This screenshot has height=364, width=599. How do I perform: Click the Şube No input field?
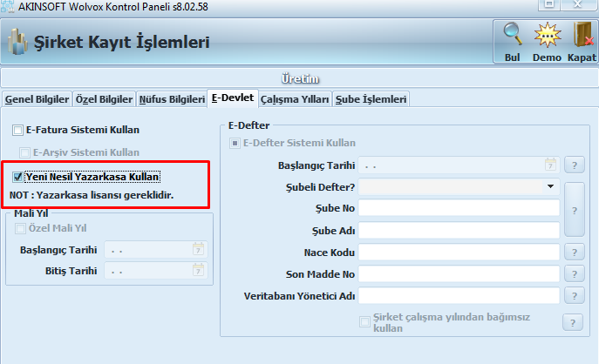pos(459,208)
